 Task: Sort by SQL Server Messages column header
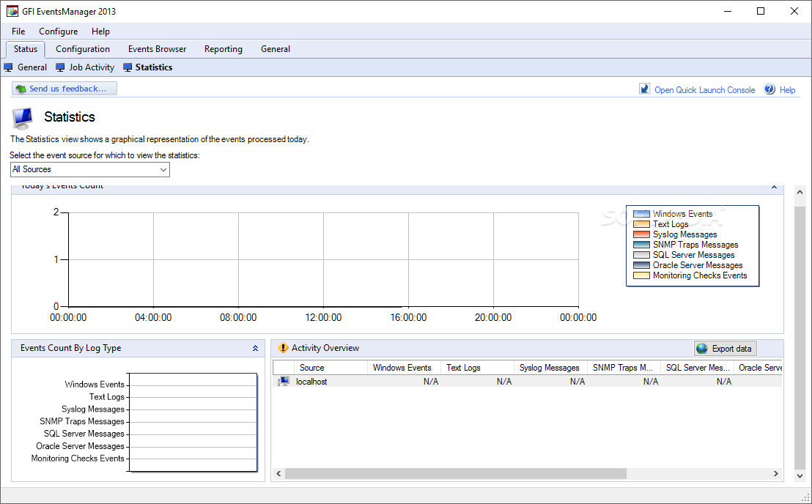click(x=698, y=368)
